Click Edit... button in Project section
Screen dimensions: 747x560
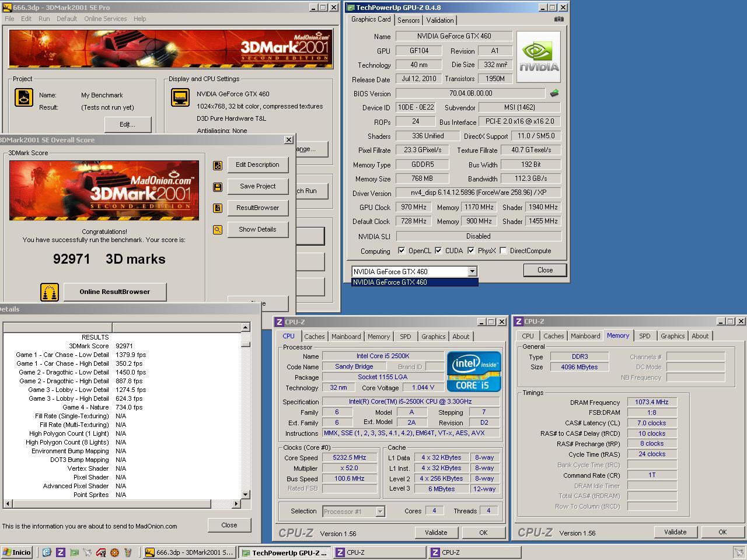127,124
